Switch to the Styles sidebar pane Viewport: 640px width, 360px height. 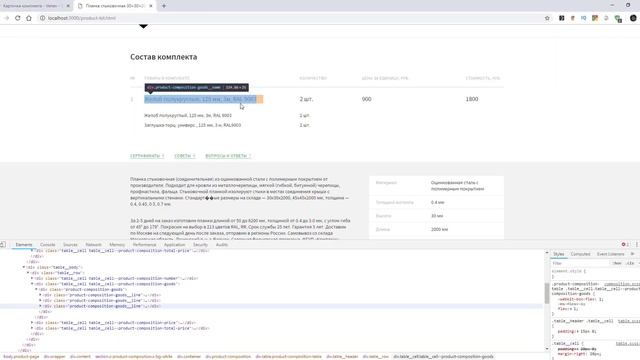(558, 254)
